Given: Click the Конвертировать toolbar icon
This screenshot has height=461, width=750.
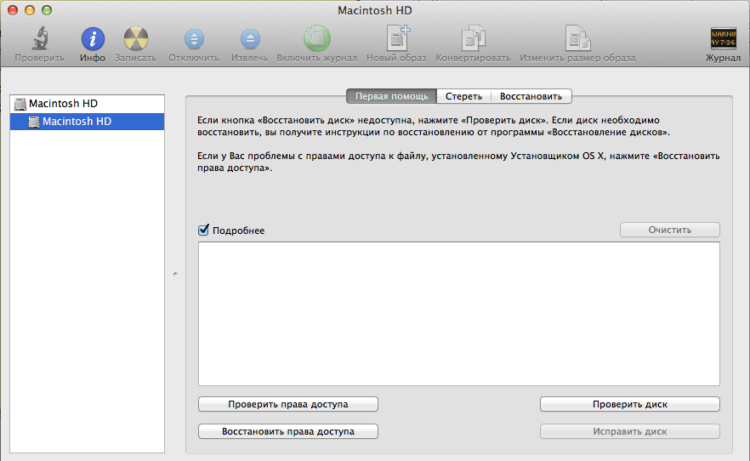Looking at the screenshot, I should pyautogui.click(x=473, y=38).
